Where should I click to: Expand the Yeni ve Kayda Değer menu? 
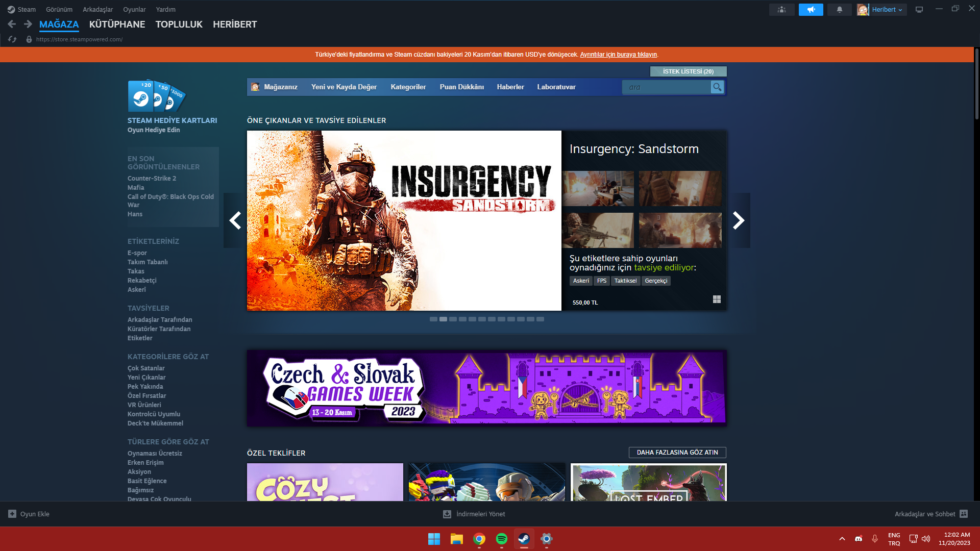tap(344, 87)
